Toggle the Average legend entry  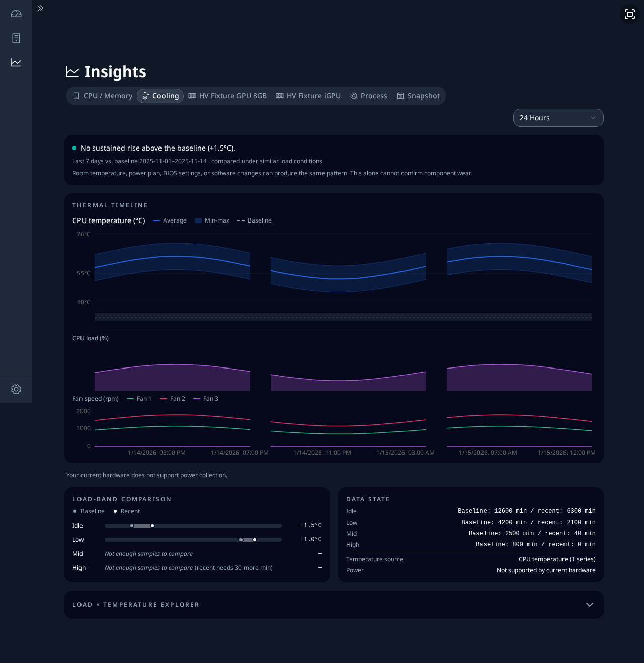coord(170,220)
